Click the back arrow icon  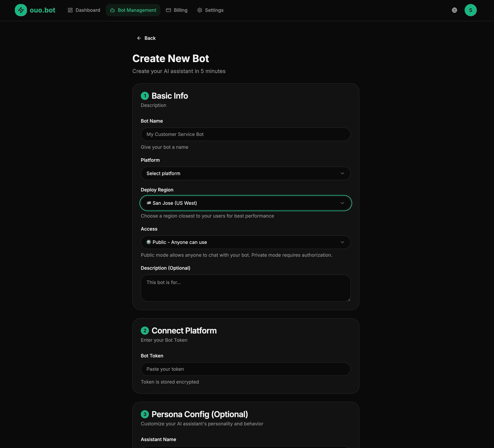139,38
